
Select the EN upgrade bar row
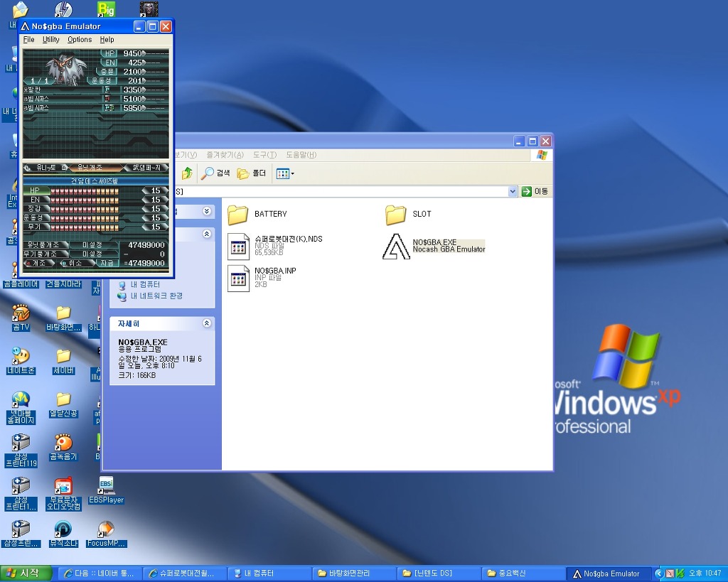(x=96, y=200)
